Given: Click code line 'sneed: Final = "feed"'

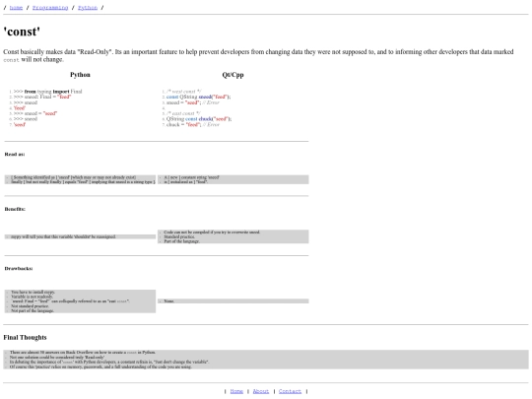Looking at the screenshot, I should pyautogui.click(x=42, y=97).
